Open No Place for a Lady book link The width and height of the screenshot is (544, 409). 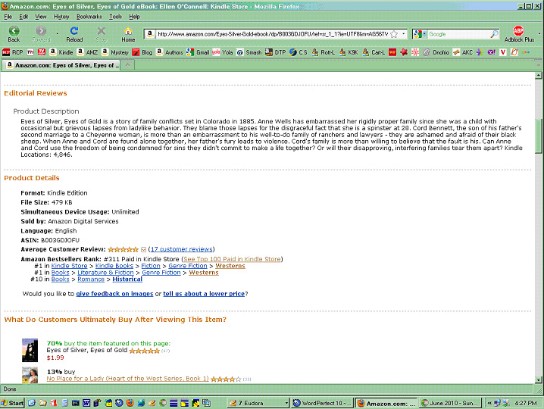pos(128,378)
